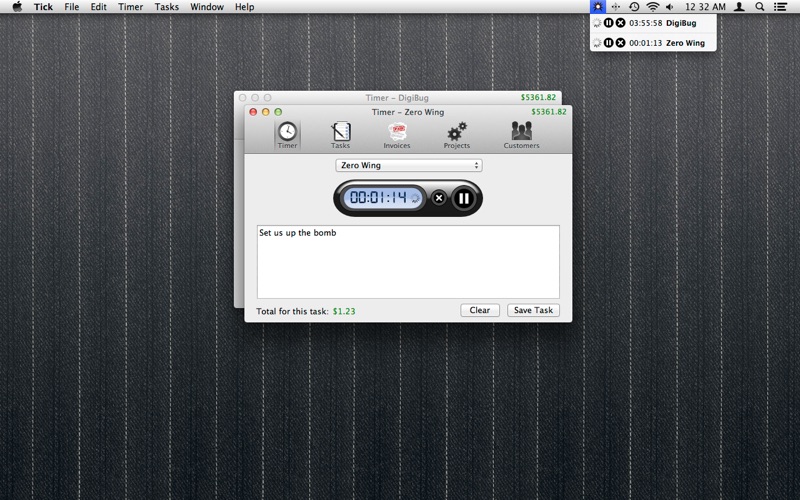Image resolution: width=800 pixels, height=500 pixels.
Task: Pause the Zero Wing timer in menu popup
Action: pos(609,43)
